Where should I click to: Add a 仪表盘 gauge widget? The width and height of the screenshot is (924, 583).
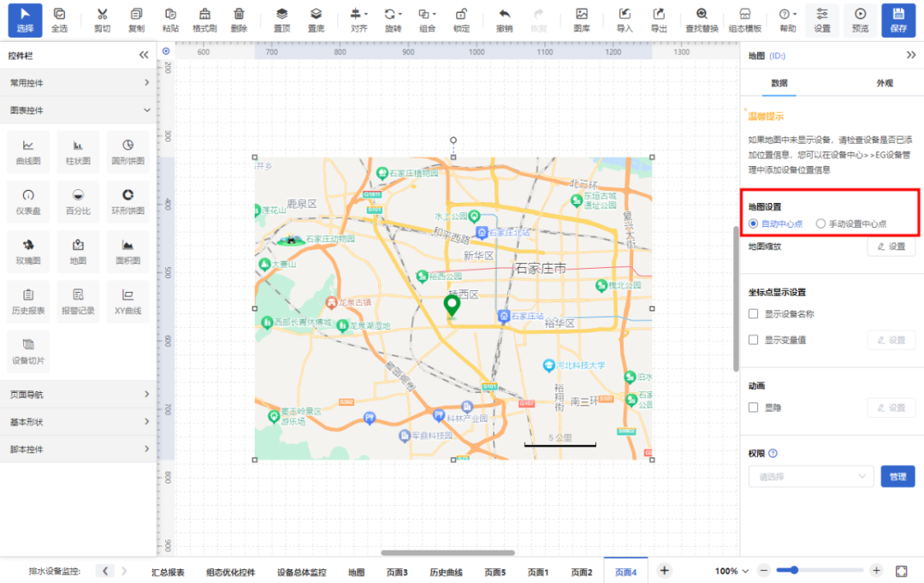28,202
